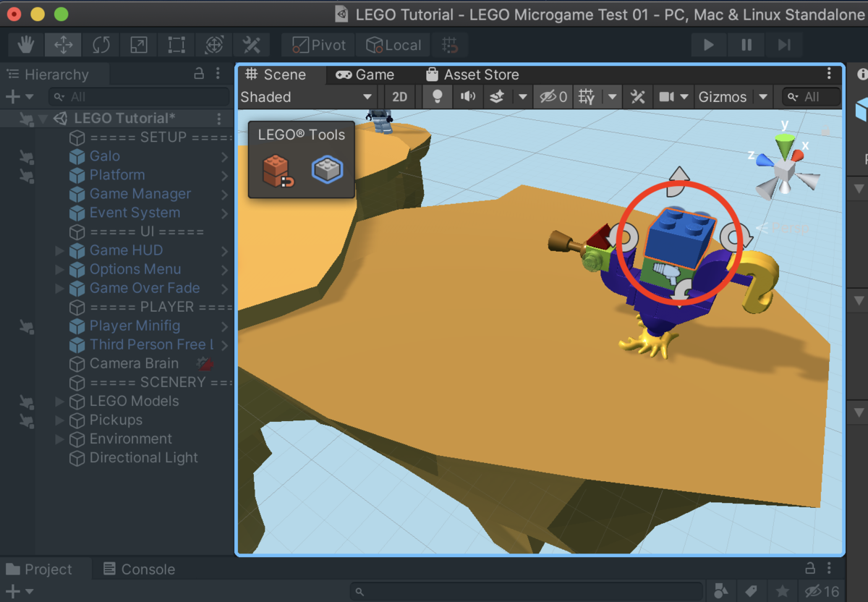Open the scene effects dropdown arrow
868x602 pixels.
(x=522, y=97)
